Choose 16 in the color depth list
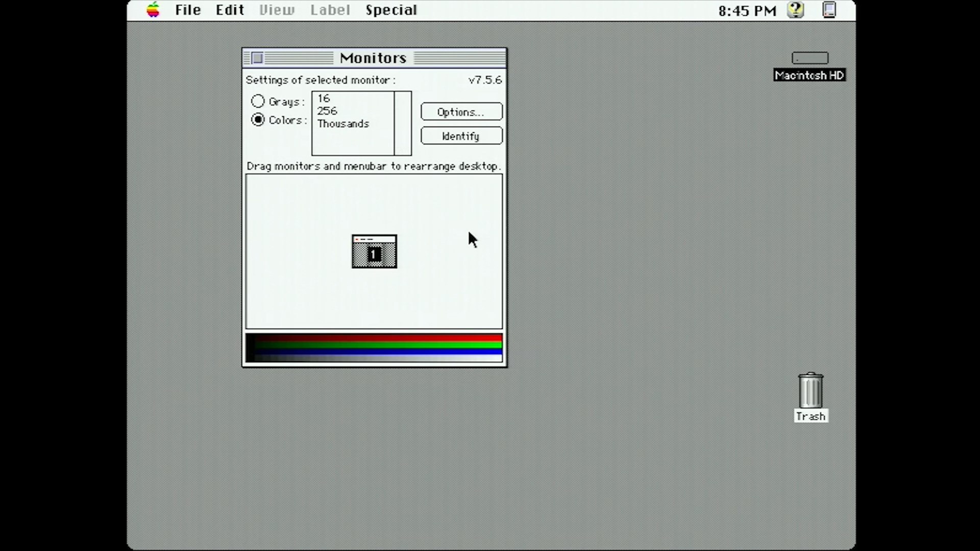Screen dimensions: 980x551 click(x=324, y=98)
